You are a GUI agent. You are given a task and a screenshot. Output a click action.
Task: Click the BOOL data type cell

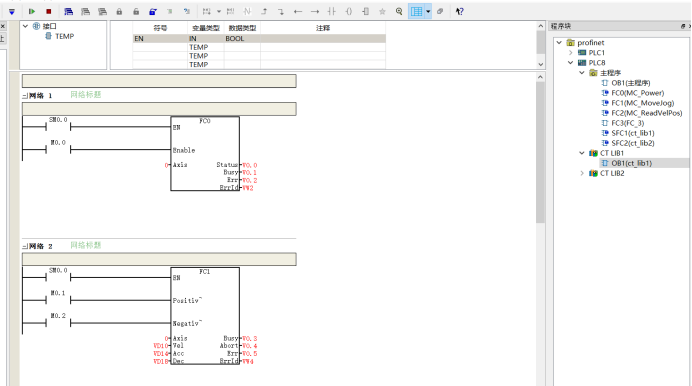point(242,38)
